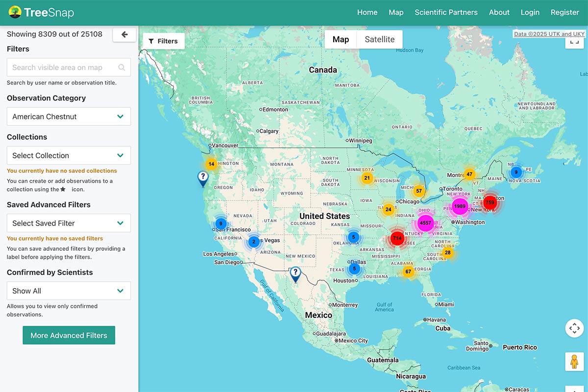Image resolution: width=588 pixels, height=392 pixels.
Task: Open the Observation Category dropdown
Action: [69, 117]
